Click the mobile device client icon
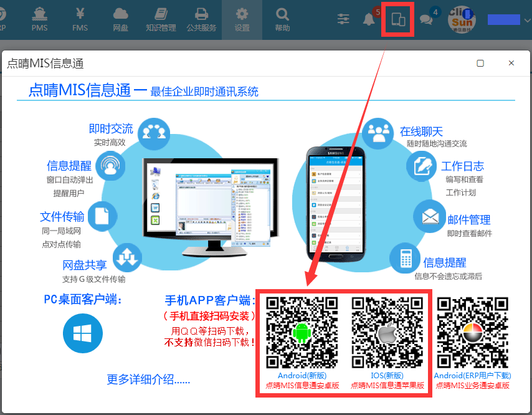This screenshot has width=532, height=415. point(398,19)
